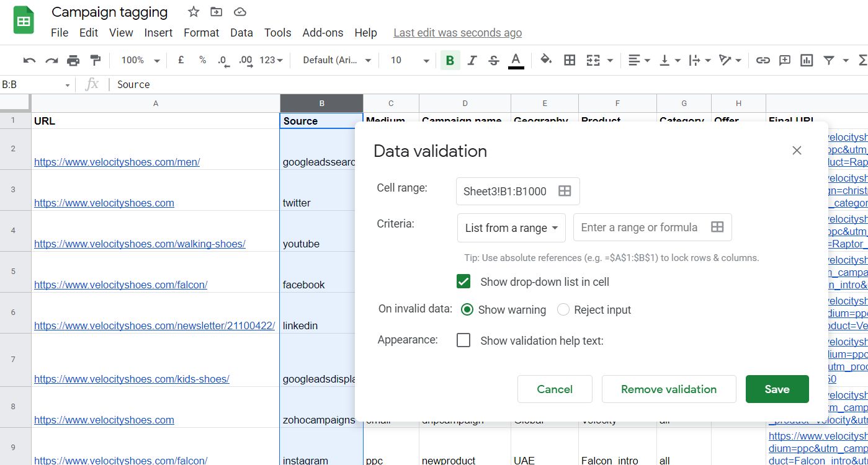This screenshot has width=868, height=465.
Task: Open the font size dropdown
Action: 426,60
